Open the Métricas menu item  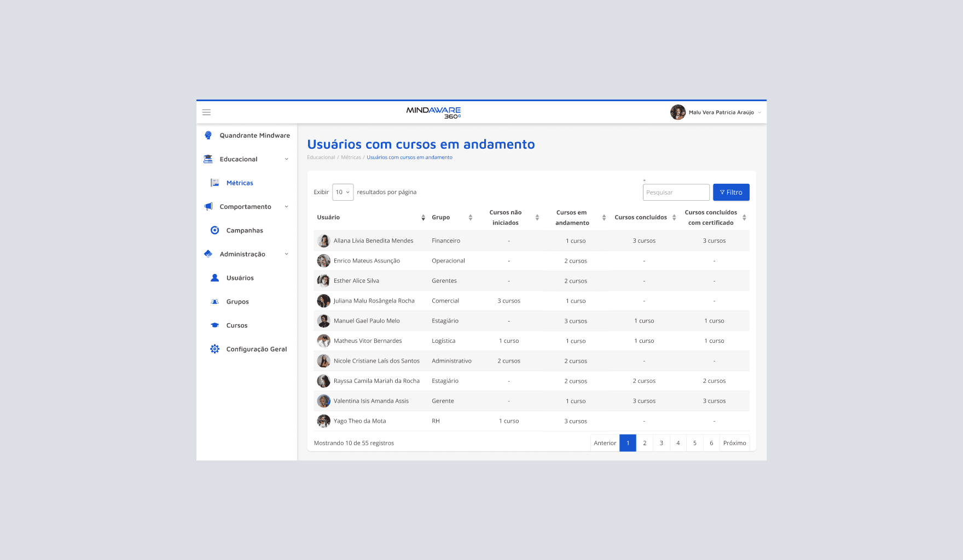click(x=240, y=183)
